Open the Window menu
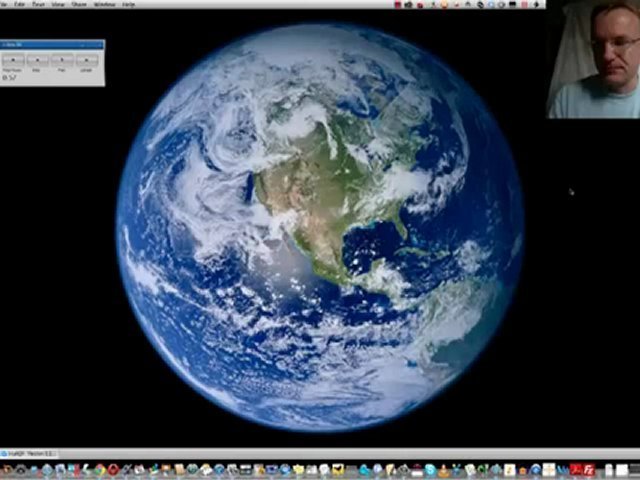The height and width of the screenshot is (480, 640). click(x=104, y=4)
